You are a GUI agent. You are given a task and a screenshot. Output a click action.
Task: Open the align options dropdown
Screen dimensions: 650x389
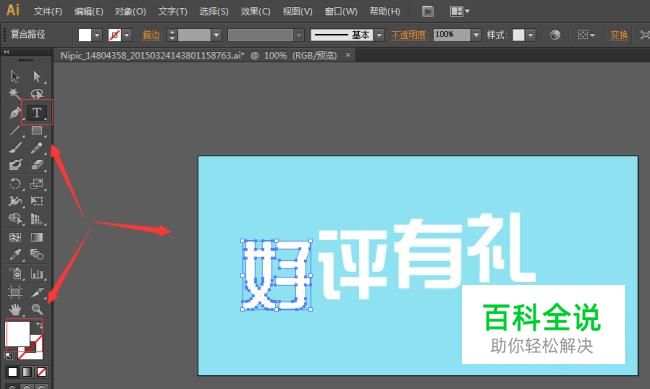tap(586, 35)
